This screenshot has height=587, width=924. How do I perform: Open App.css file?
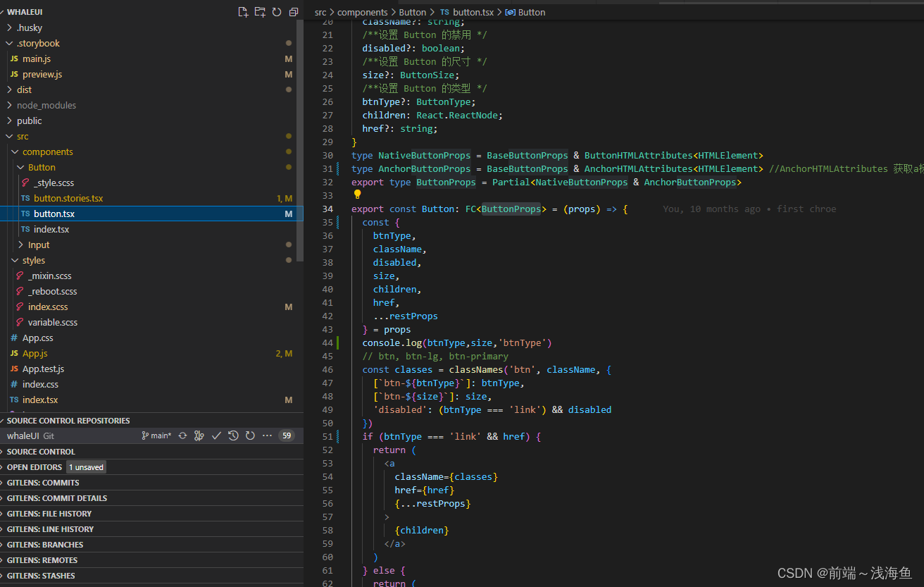click(151, 338)
